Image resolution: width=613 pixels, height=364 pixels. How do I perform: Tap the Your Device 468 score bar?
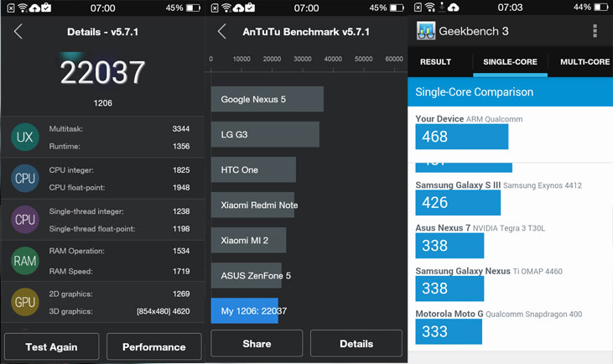coord(462,137)
